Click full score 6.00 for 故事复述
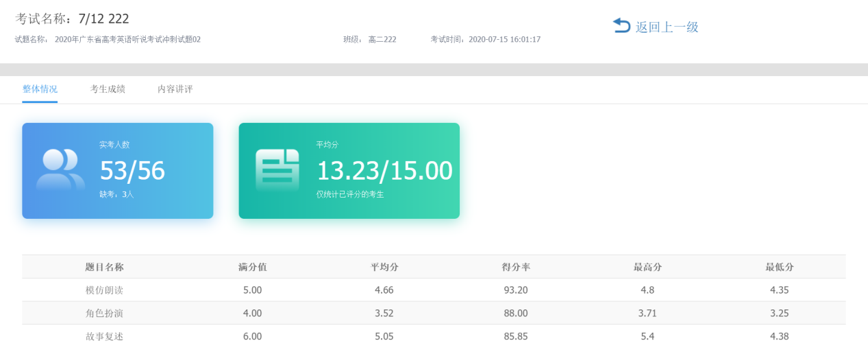Image resolution: width=868 pixels, height=354 pixels. coord(252,336)
